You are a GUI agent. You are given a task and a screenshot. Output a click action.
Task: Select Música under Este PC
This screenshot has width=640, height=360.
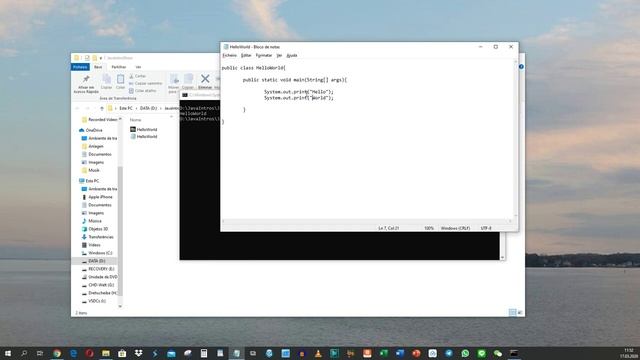[92, 221]
